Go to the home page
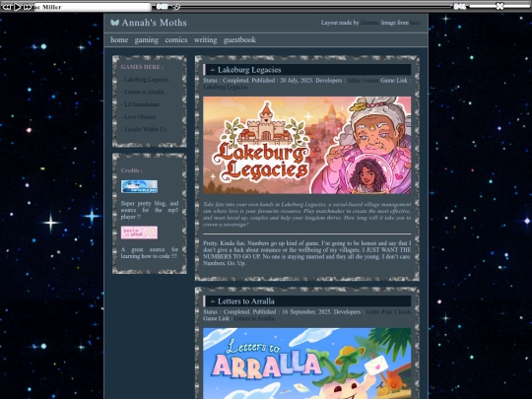532x399 pixels. coord(119,39)
